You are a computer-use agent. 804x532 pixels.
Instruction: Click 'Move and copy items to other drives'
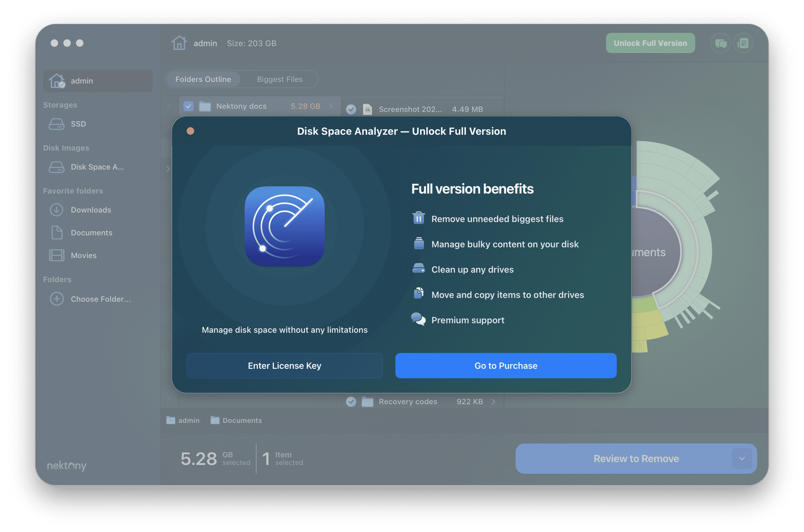(x=508, y=295)
